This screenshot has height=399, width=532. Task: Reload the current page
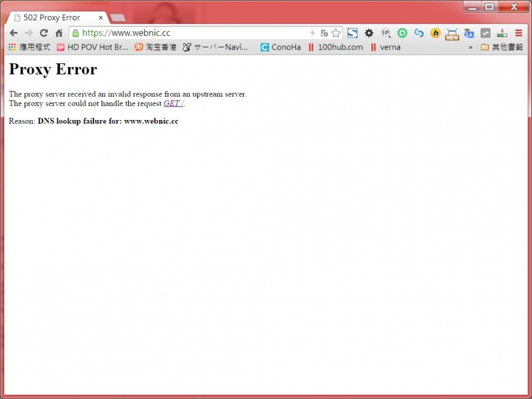pos(44,33)
